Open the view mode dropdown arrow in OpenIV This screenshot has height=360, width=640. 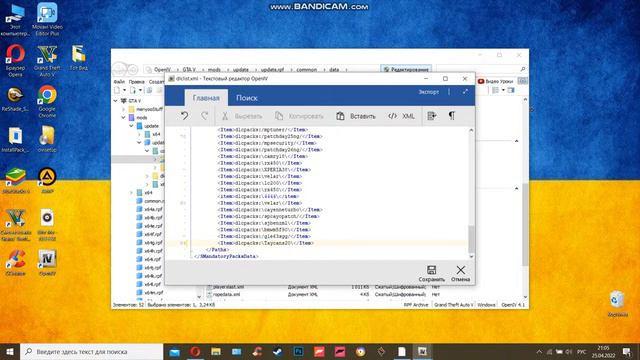(503, 90)
